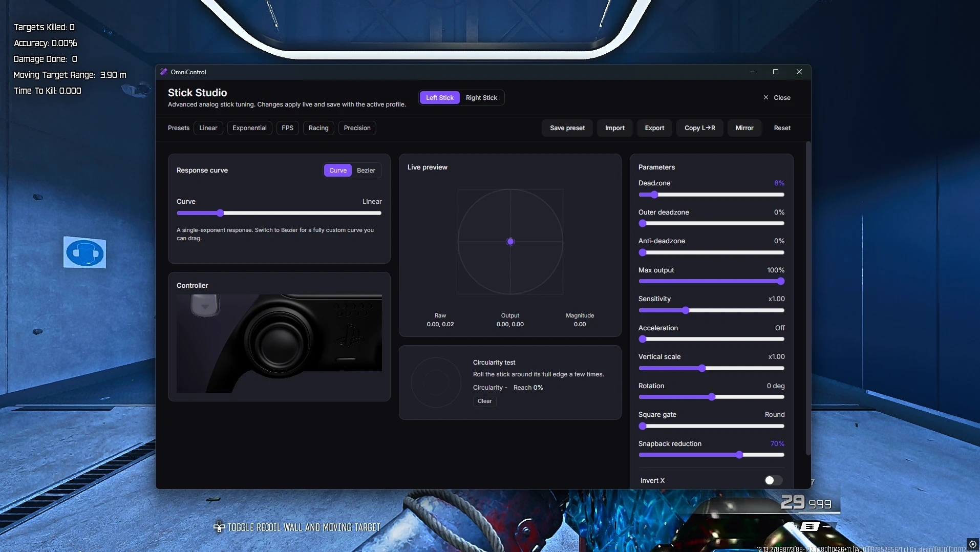980x552 pixels.
Task: Click the game's bottom-right corner target icon
Action: click(x=973, y=544)
